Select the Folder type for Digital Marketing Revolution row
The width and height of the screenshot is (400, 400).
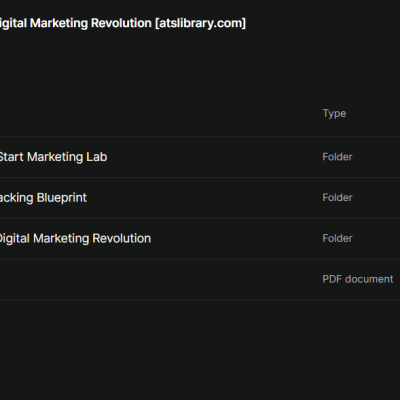337,238
